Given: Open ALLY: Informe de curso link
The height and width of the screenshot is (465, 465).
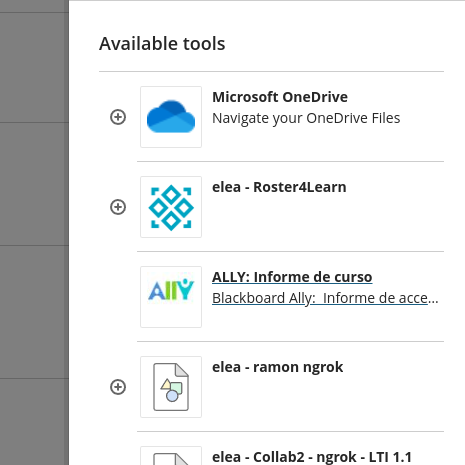Looking at the screenshot, I should click(x=292, y=277).
